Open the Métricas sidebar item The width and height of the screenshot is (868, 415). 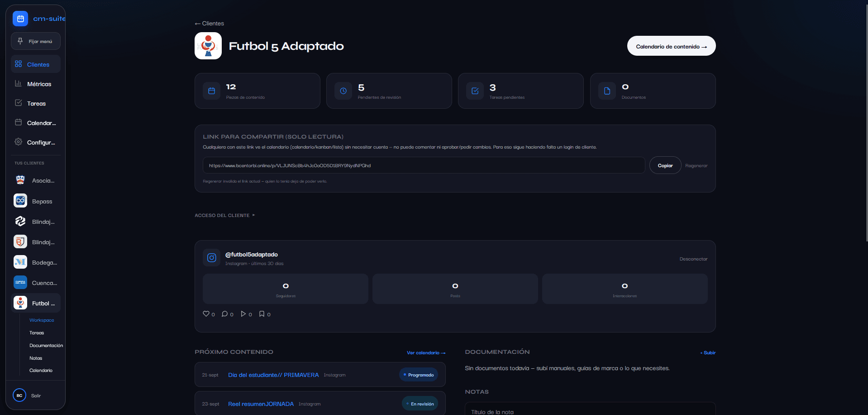36,84
